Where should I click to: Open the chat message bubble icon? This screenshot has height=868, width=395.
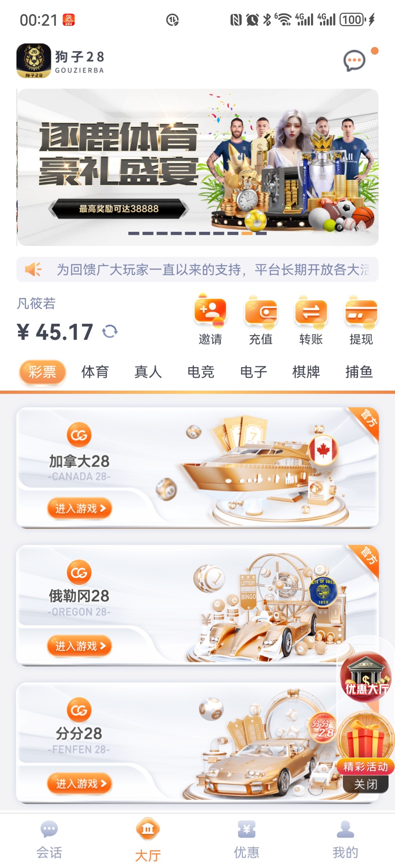click(x=354, y=61)
